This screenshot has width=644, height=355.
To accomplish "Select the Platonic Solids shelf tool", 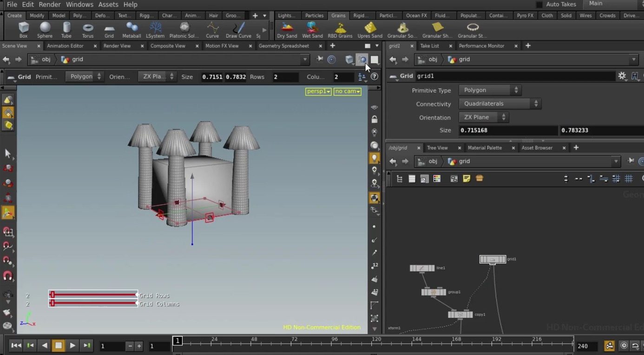I will click(184, 30).
